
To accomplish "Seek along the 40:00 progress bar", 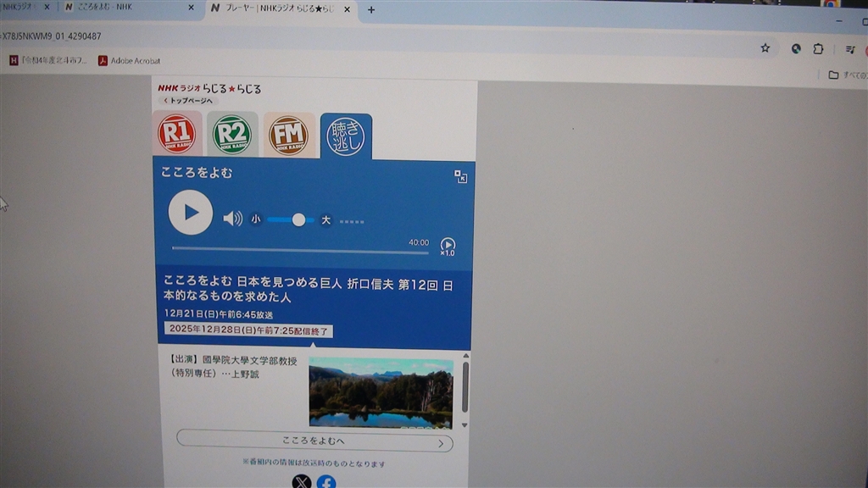I will click(x=300, y=251).
